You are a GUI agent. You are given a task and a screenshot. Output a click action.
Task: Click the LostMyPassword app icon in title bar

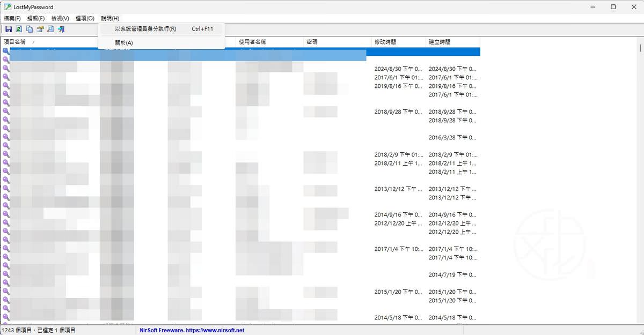(x=8, y=7)
